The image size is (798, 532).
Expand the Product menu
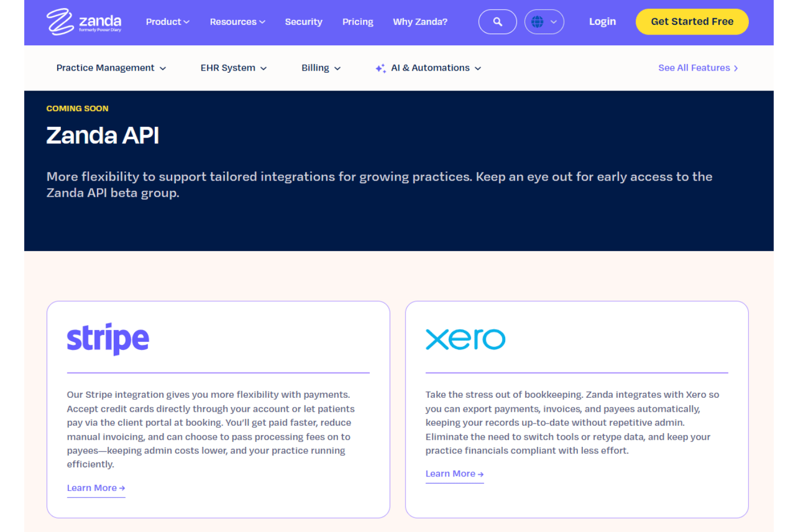pyautogui.click(x=168, y=22)
